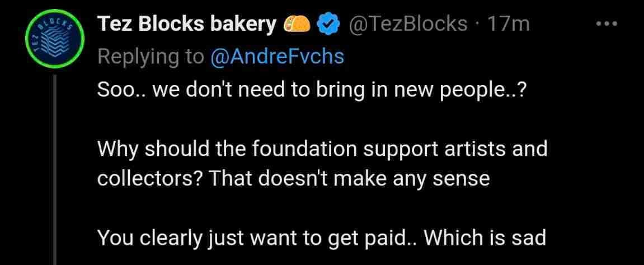Open the @AndreFvchs mention link
The width and height of the screenshot is (644, 265).
tap(276, 56)
